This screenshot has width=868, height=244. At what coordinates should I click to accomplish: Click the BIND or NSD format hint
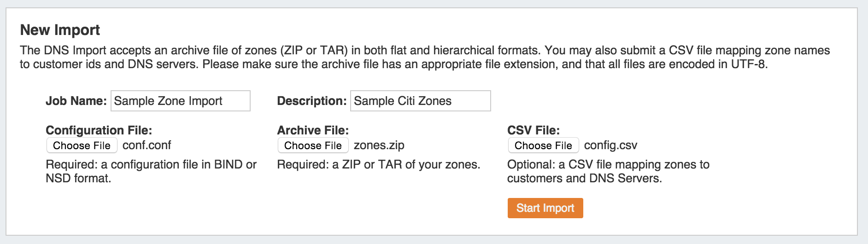tap(151, 171)
